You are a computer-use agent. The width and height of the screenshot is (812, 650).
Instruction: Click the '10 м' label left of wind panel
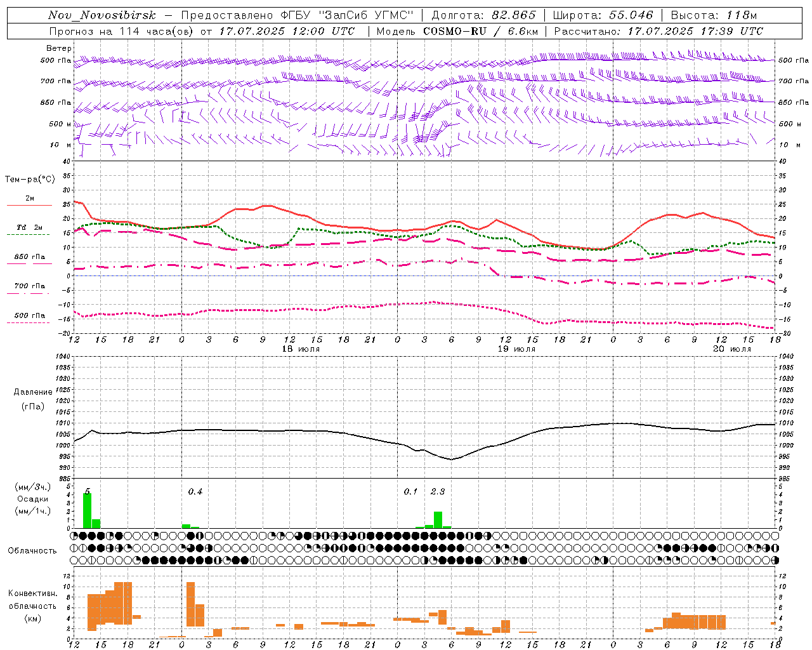point(60,145)
